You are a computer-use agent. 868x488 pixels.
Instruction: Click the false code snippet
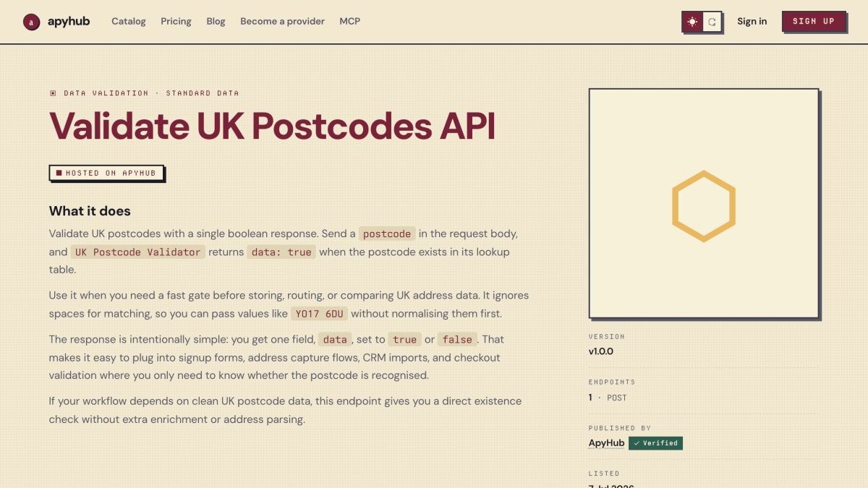pos(457,340)
